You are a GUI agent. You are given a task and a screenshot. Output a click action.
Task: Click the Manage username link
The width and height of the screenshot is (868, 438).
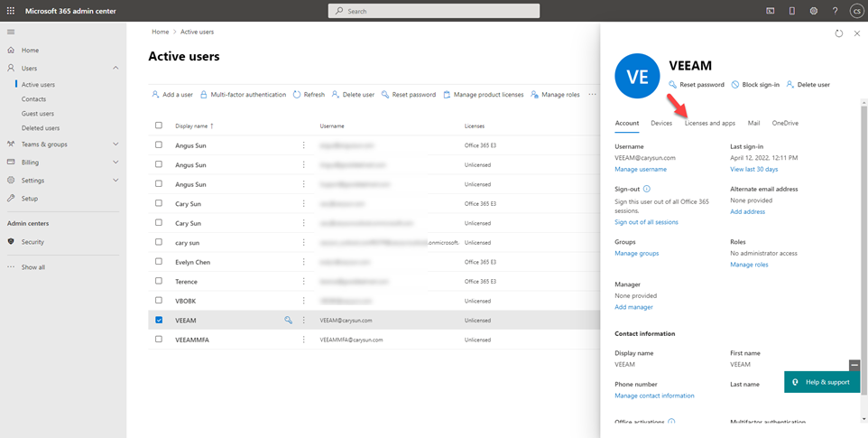coord(641,169)
